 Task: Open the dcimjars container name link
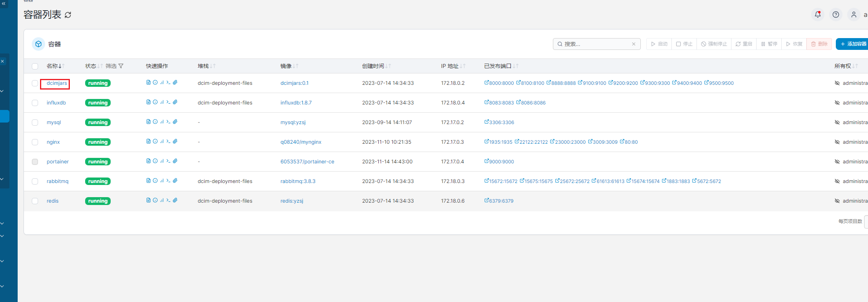point(57,83)
